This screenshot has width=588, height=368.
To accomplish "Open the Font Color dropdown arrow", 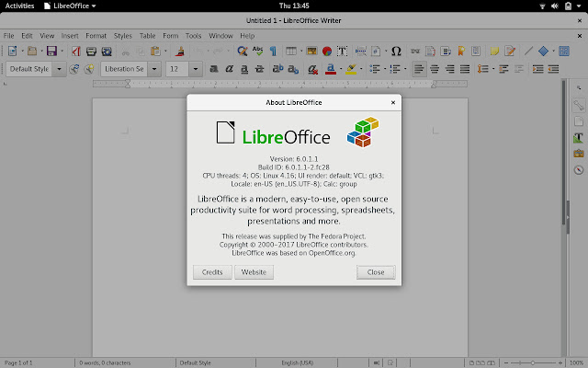I will coord(341,69).
